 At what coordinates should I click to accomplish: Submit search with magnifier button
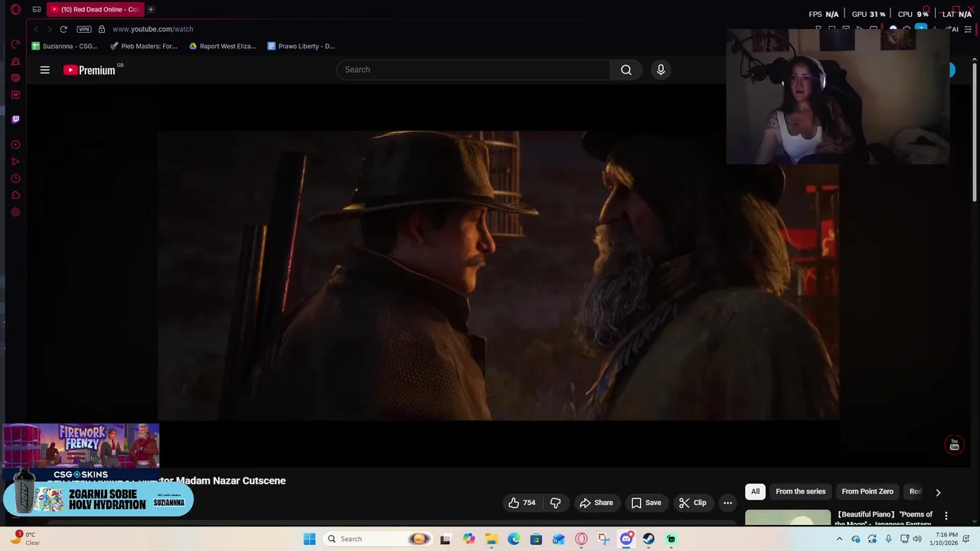pyautogui.click(x=626, y=70)
